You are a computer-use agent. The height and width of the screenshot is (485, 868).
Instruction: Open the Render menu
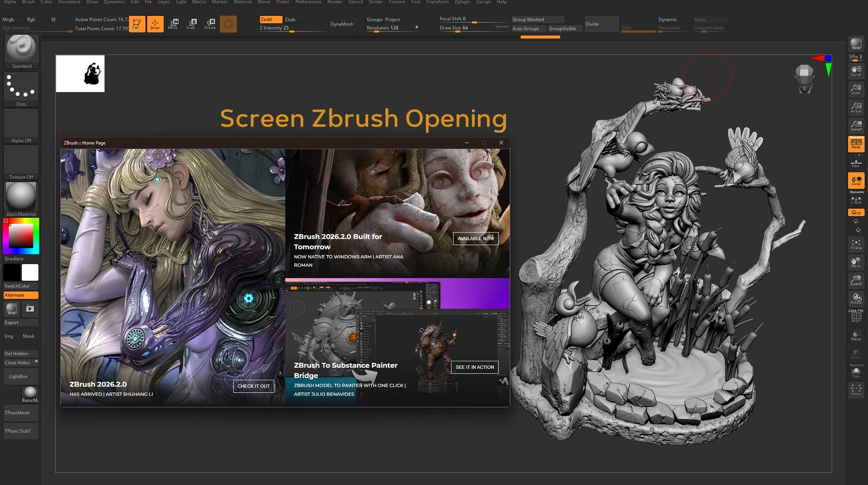point(335,2)
